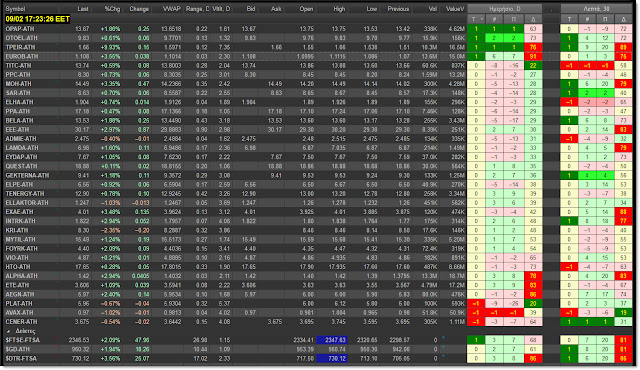Select the ELPE-ATH row symbol
Viewport: 640px width, 370px height.
click(19, 184)
